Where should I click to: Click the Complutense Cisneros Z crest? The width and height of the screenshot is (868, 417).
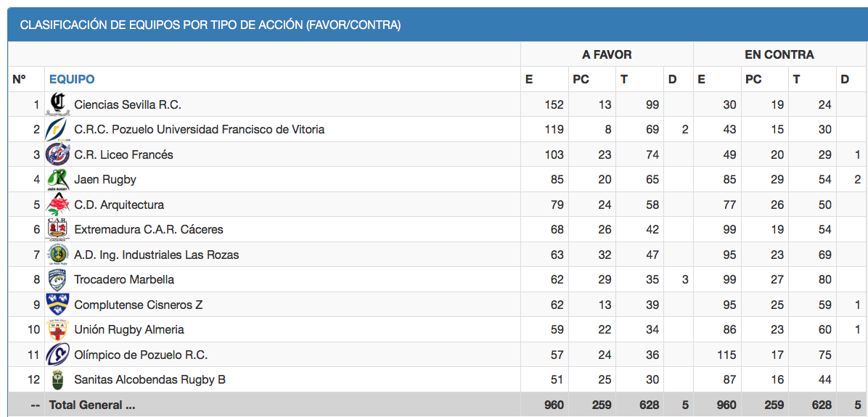pos(57,305)
